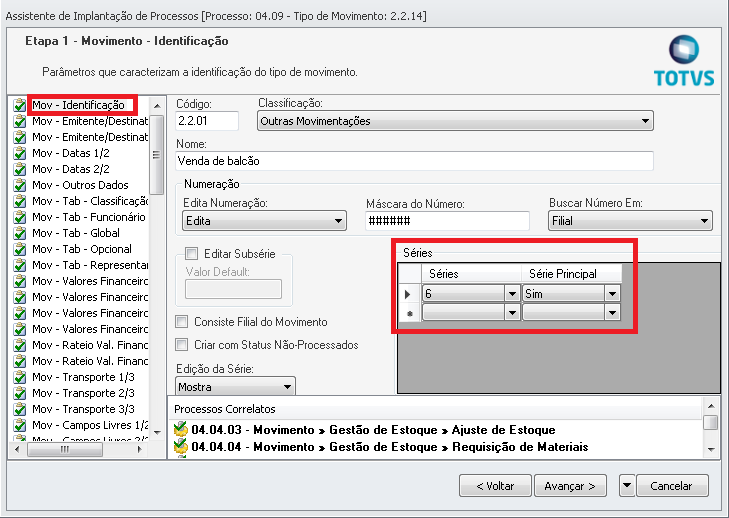Click icon beside process 04.04.04 Requisição de Materiais
The width and height of the screenshot is (729, 518).
tap(180, 446)
